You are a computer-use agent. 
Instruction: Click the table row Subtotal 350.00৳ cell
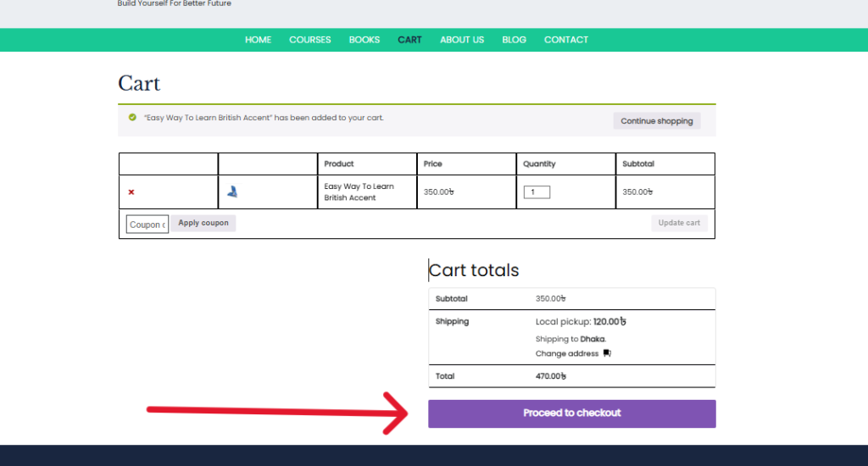pos(637,192)
